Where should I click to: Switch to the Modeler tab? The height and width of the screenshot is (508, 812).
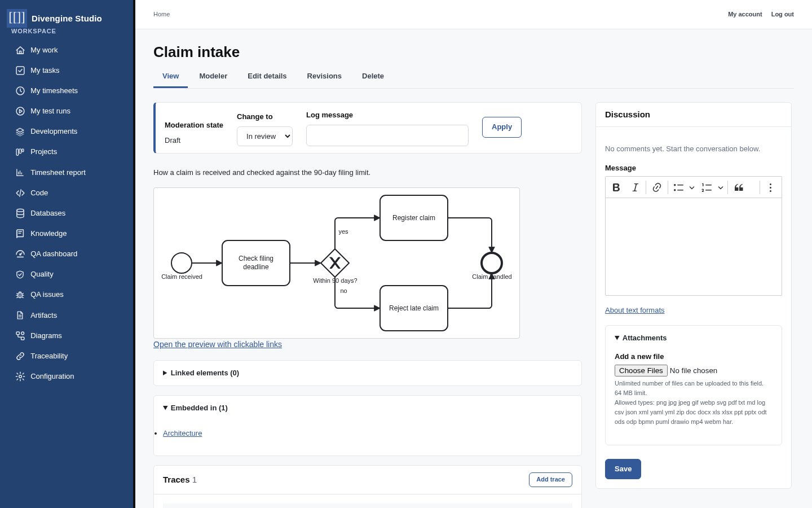tap(213, 76)
